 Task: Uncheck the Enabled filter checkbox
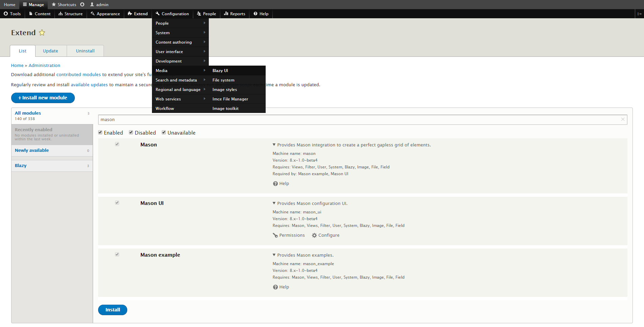pos(100,133)
